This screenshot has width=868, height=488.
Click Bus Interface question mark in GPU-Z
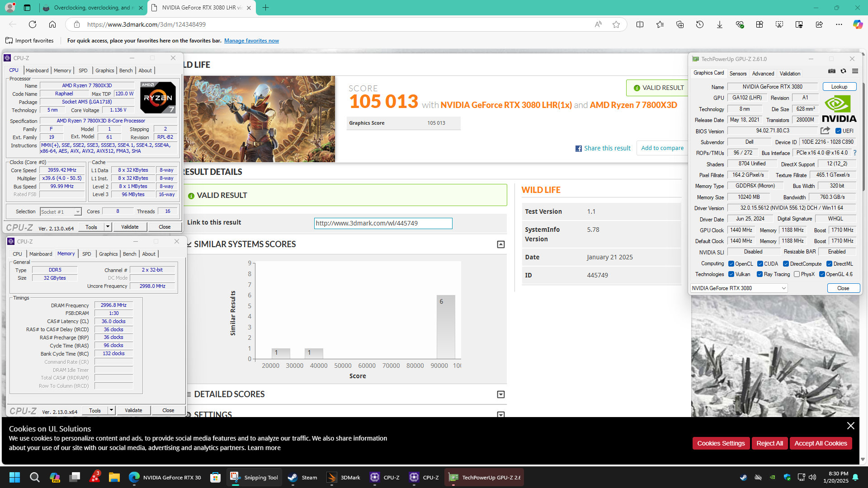855,153
